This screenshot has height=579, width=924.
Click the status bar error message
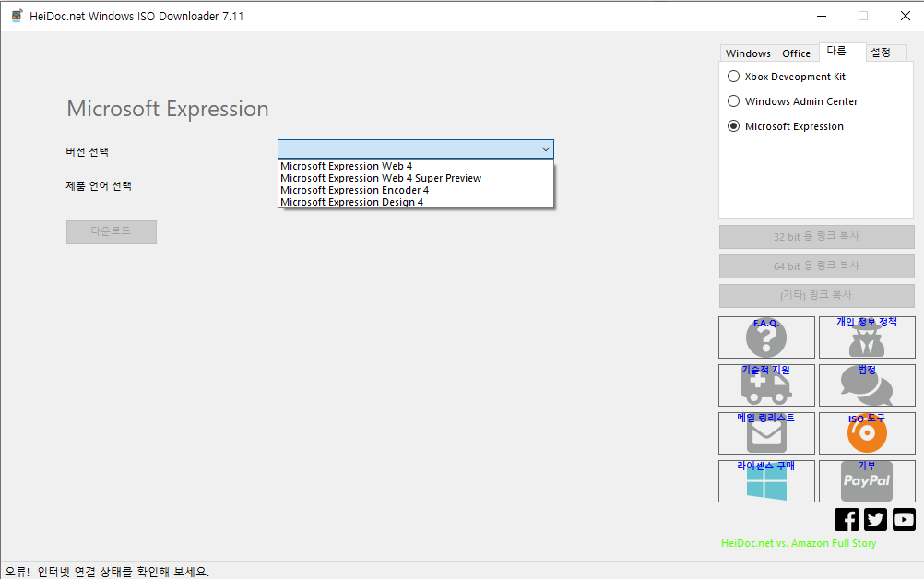click(107, 572)
